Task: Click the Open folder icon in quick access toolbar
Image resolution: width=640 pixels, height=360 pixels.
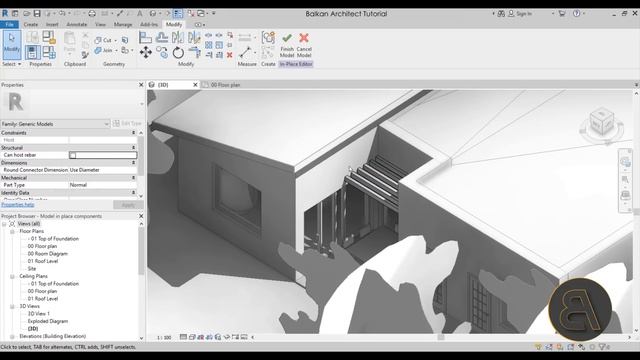Action: [x=27, y=14]
